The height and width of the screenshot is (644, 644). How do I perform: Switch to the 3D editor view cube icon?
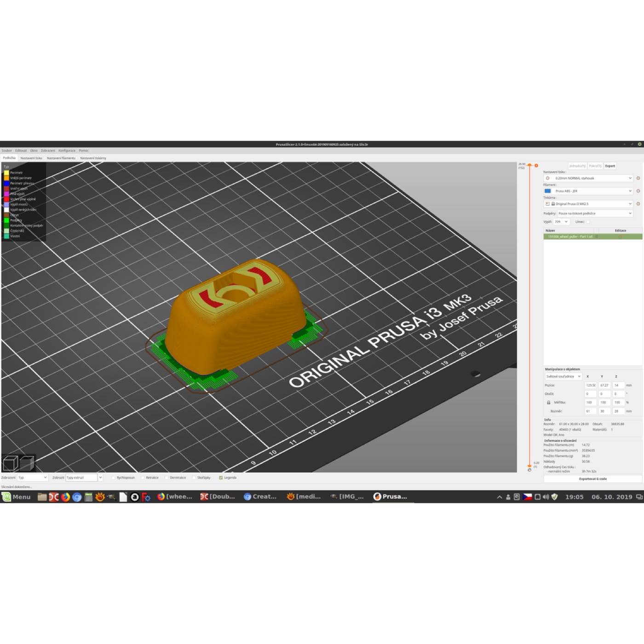tap(10, 463)
